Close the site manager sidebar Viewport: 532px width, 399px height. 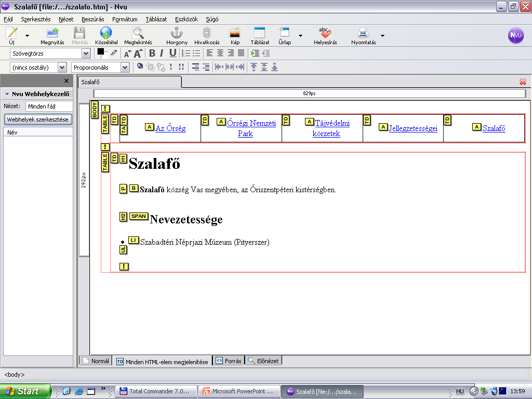pyautogui.click(x=66, y=81)
